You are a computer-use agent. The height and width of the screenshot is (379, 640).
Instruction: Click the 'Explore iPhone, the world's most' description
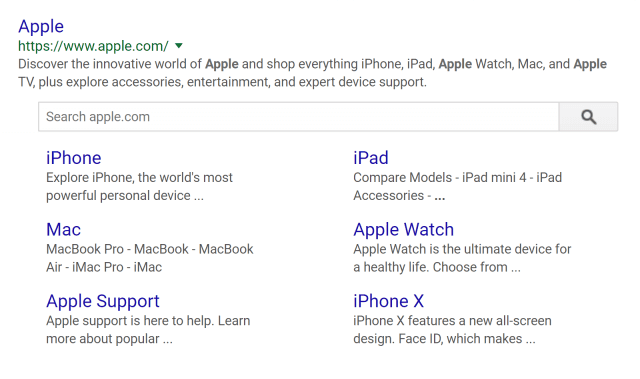coord(139,177)
